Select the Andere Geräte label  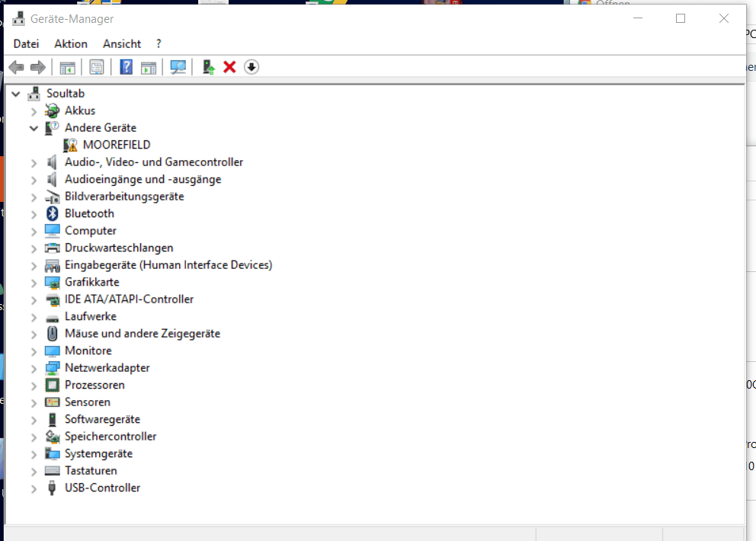101,128
